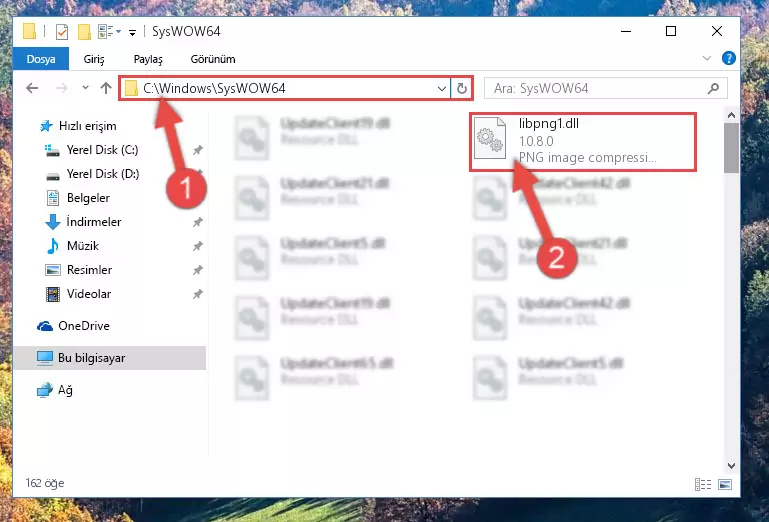Expand the ribbon with the chevron
The width and height of the screenshot is (769, 522).
click(x=707, y=58)
